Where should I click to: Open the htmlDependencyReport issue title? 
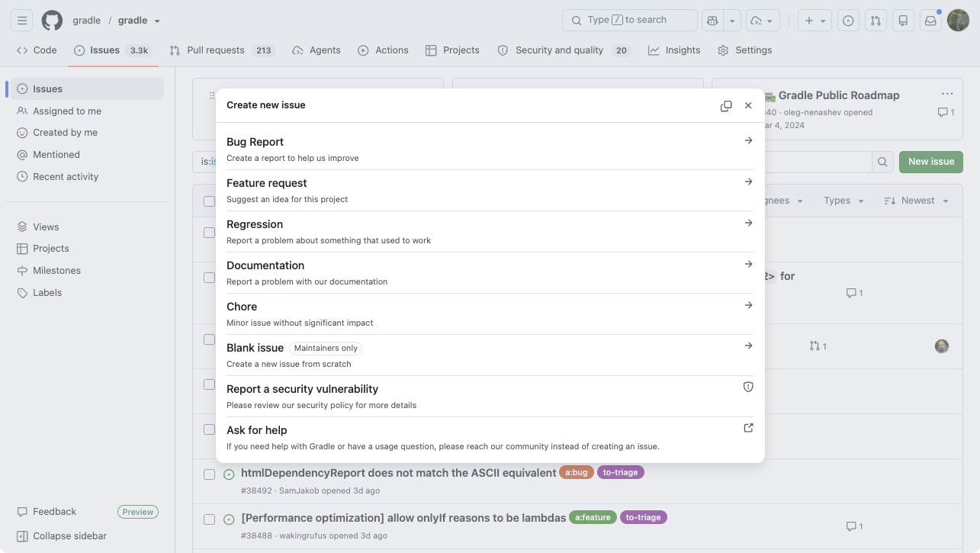pos(399,473)
